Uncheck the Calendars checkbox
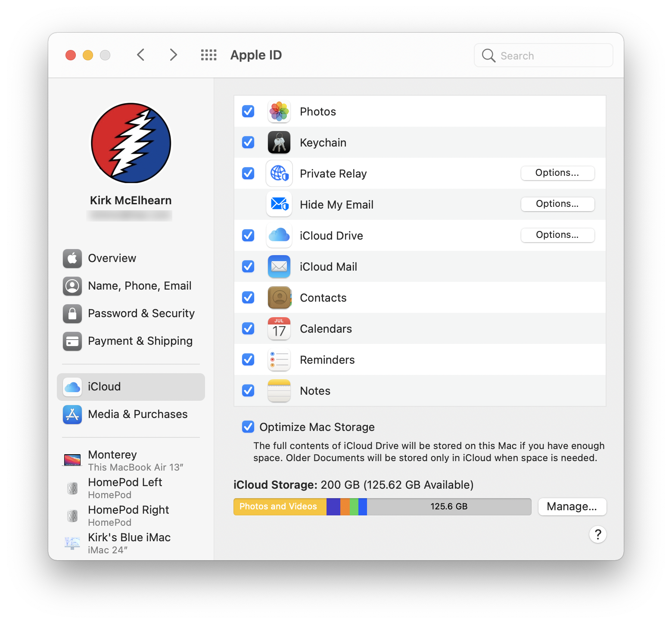The image size is (672, 624). [248, 328]
